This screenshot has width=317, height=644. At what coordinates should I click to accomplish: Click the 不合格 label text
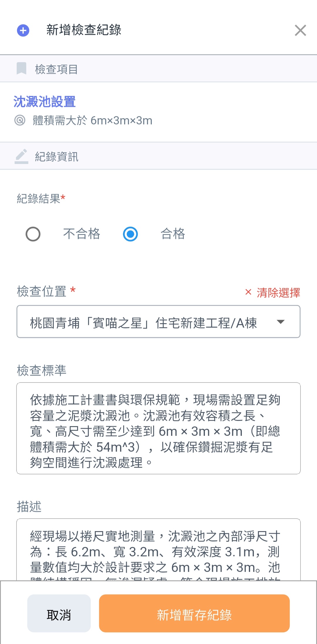82,234
